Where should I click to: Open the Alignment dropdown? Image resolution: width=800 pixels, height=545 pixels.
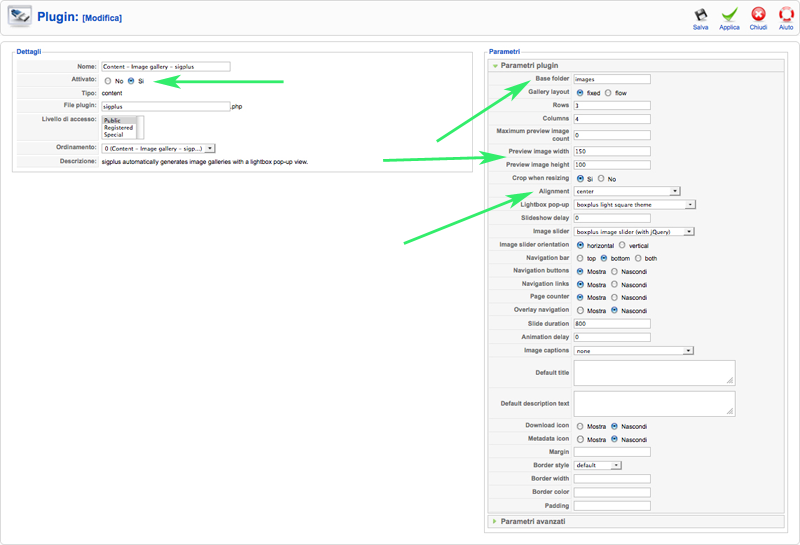click(627, 191)
